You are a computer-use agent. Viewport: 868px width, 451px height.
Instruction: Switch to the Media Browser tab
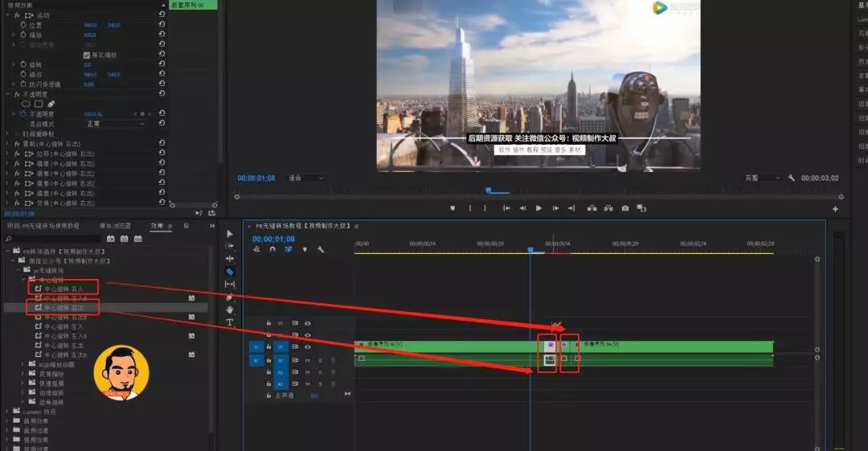115,226
